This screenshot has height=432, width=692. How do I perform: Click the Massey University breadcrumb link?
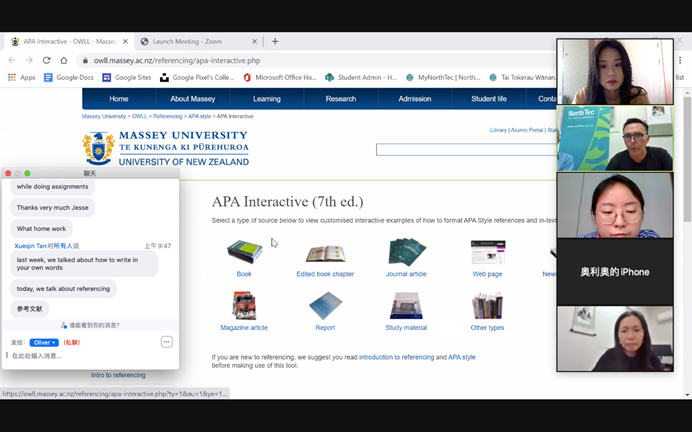104,116
